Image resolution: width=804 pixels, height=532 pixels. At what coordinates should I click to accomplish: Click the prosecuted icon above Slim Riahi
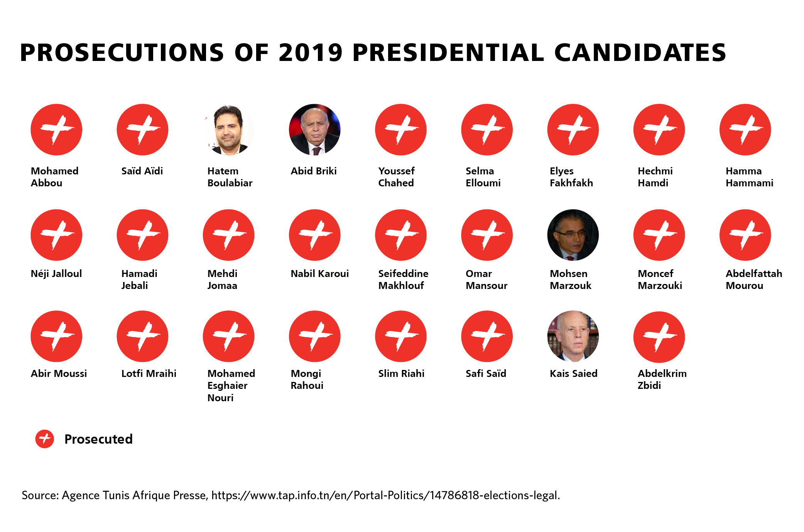tap(401, 336)
